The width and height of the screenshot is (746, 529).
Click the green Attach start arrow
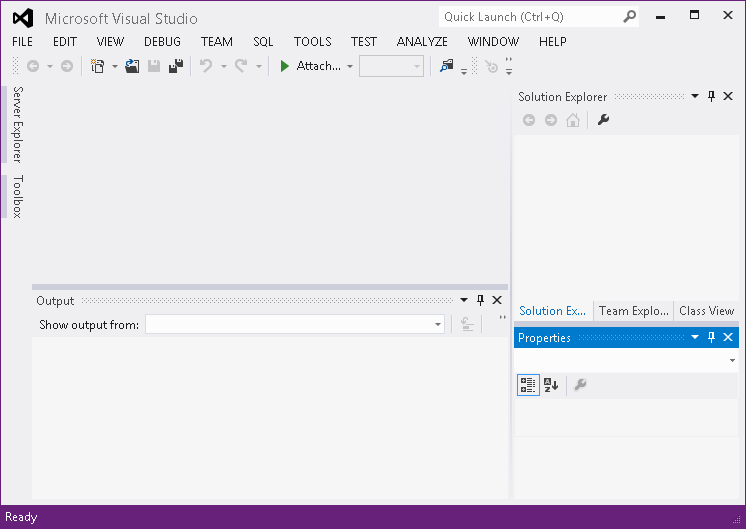[x=285, y=66]
